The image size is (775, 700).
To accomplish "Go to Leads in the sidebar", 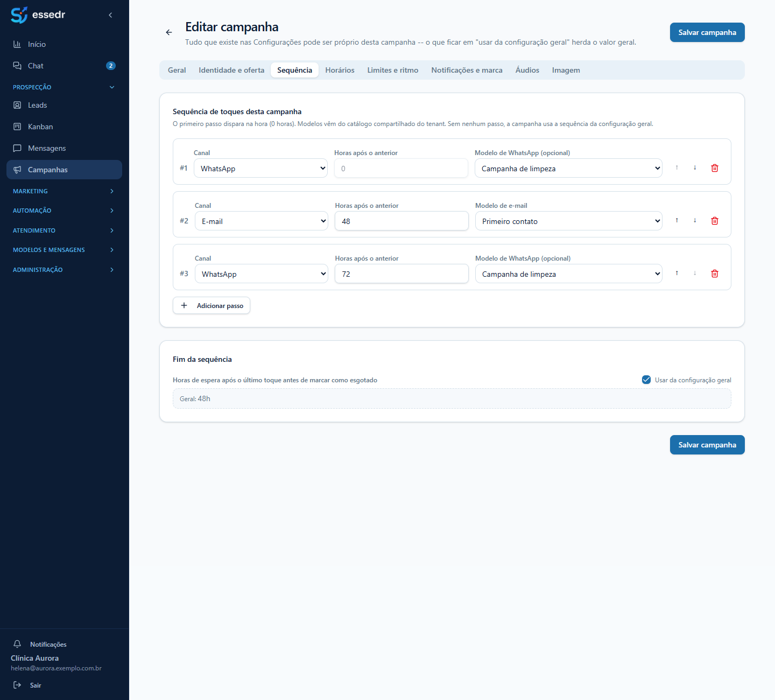I will tap(64, 105).
